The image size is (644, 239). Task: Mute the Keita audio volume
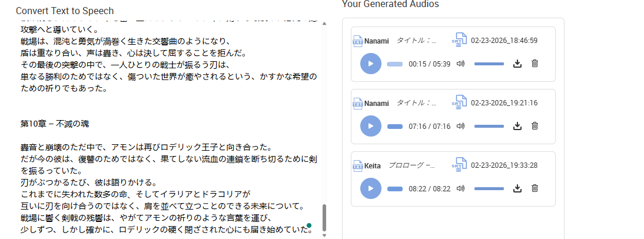[460, 188]
